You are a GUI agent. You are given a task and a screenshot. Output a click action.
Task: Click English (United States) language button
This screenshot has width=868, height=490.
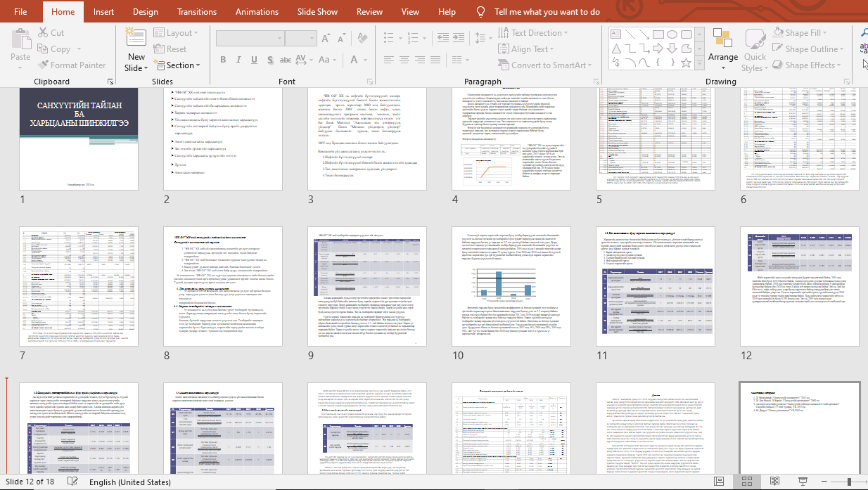pyautogui.click(x=130, y=482)
